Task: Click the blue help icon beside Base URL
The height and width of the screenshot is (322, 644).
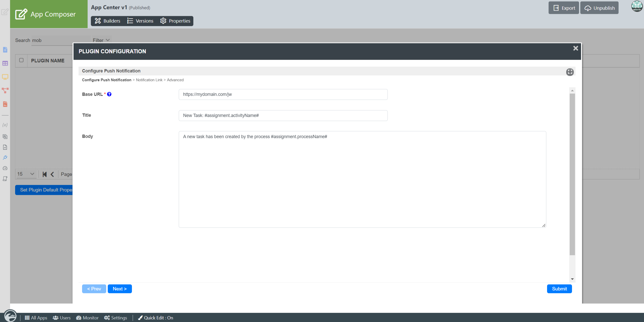Action: pos(109,94)
